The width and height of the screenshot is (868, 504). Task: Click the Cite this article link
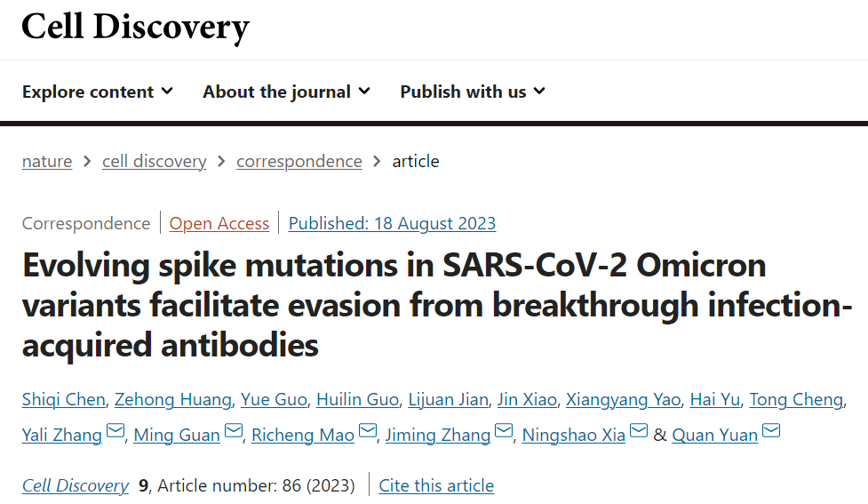click(436, 485)
